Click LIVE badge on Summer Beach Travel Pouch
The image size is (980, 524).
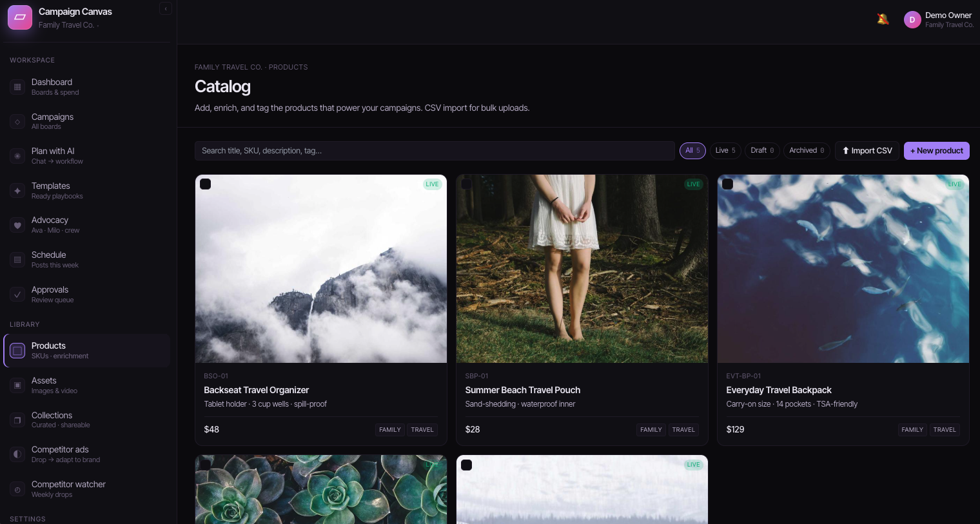tap(693, 184)
